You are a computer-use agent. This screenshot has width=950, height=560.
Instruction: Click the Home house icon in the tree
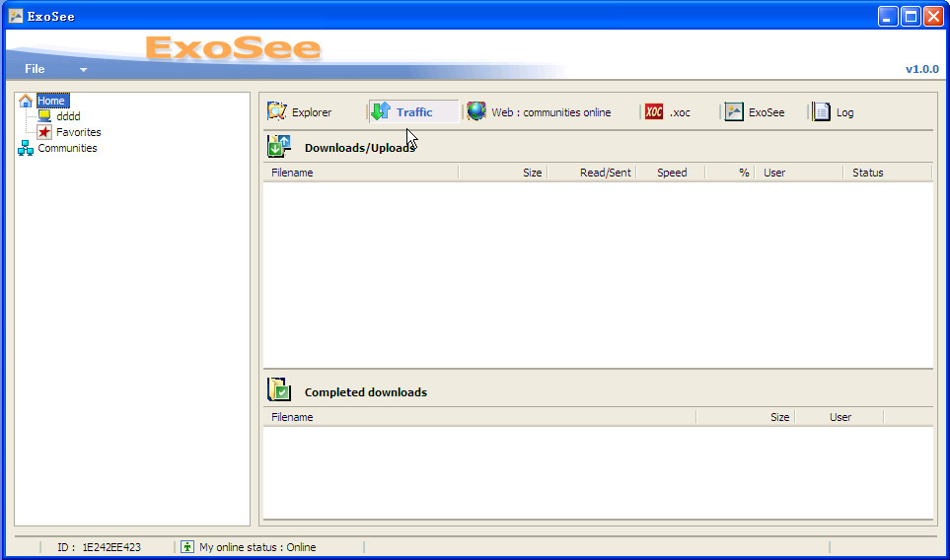pos(26,101)
